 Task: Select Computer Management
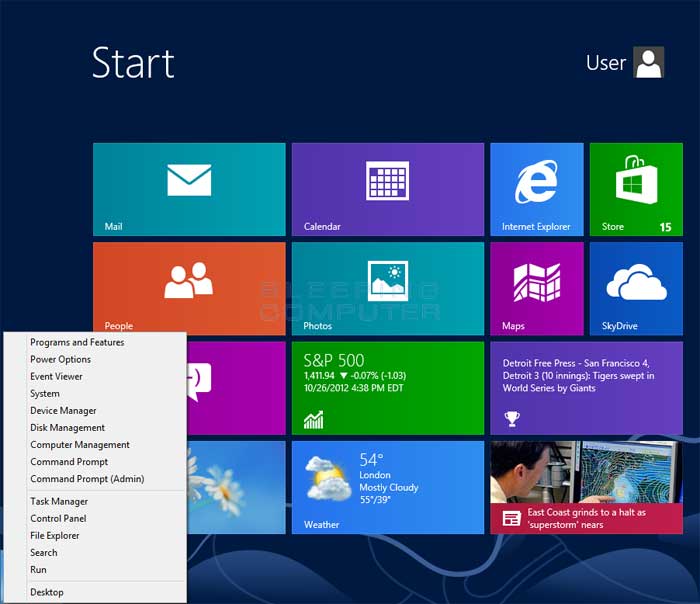pos(80,445)
